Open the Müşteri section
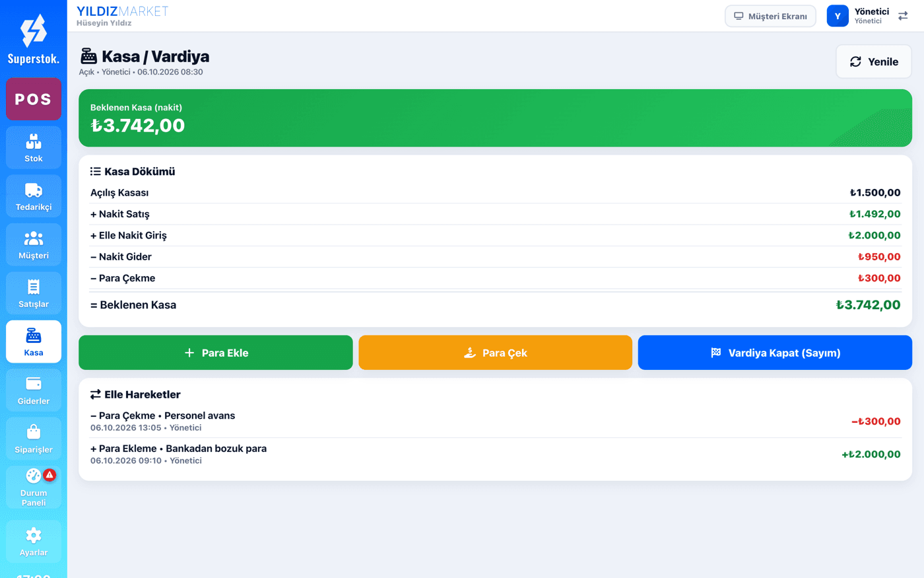The image size is (924, 578). click(34, 244)
